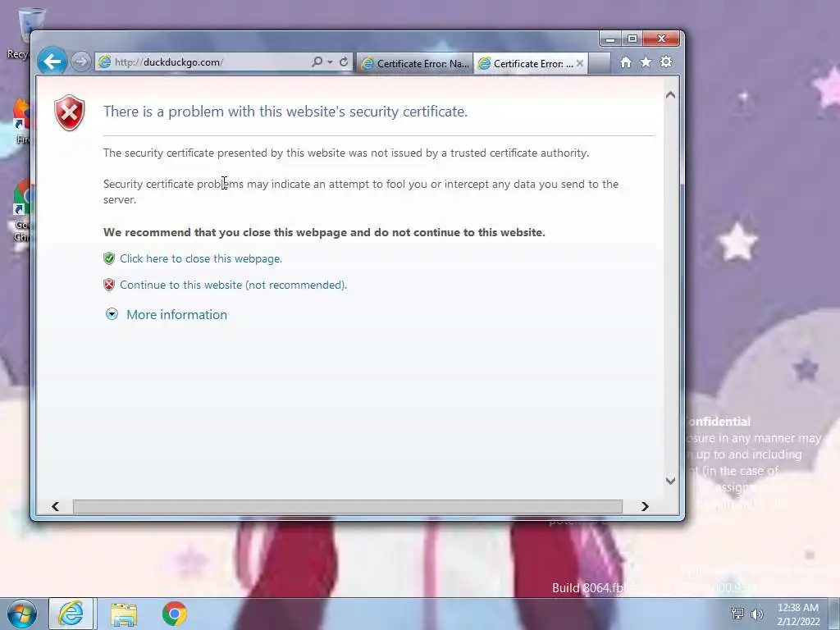Open the address bar autocomplete dropdown arrow
The image size is (840, 630).
pyautogui.click(x=330, y=62)
